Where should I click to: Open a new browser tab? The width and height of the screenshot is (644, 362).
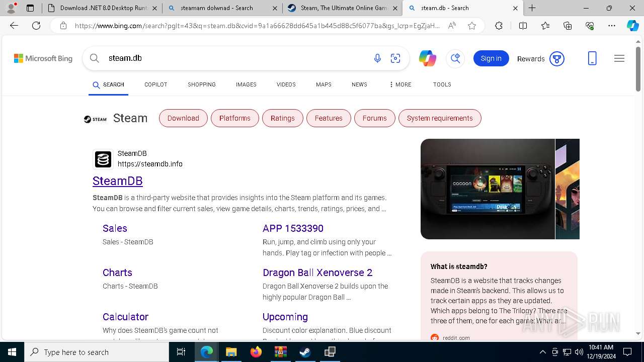point(532,8)
